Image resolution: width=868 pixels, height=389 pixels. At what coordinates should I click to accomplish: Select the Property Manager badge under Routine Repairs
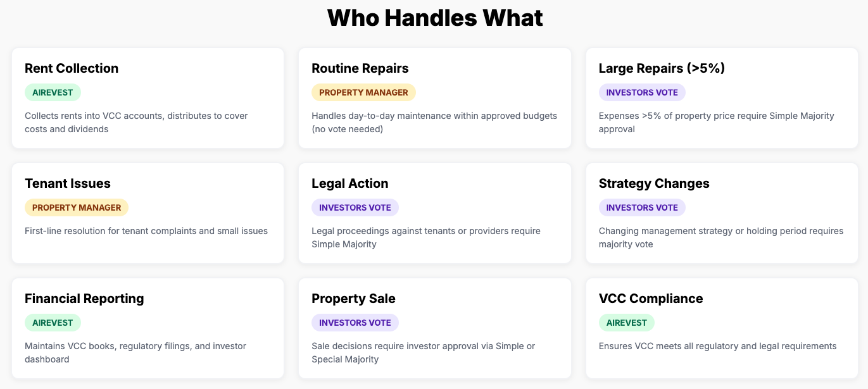[363, 92]
